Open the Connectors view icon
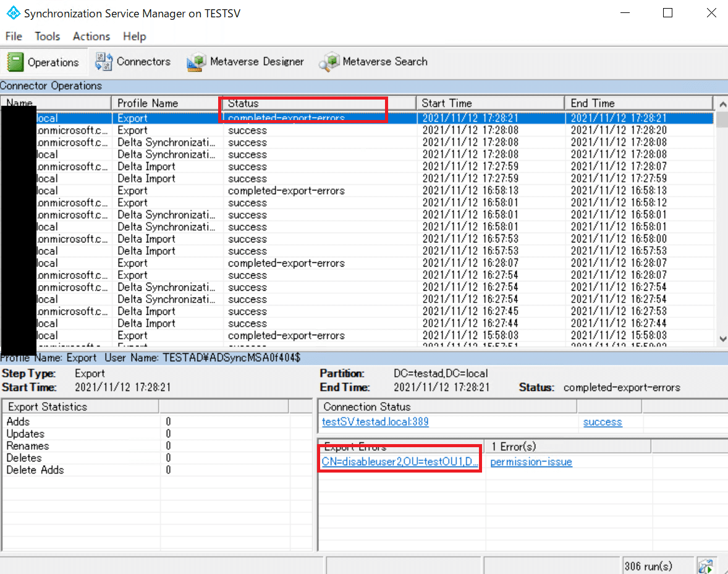The height and width of the screenshot is (574, 728). [104, 61]
